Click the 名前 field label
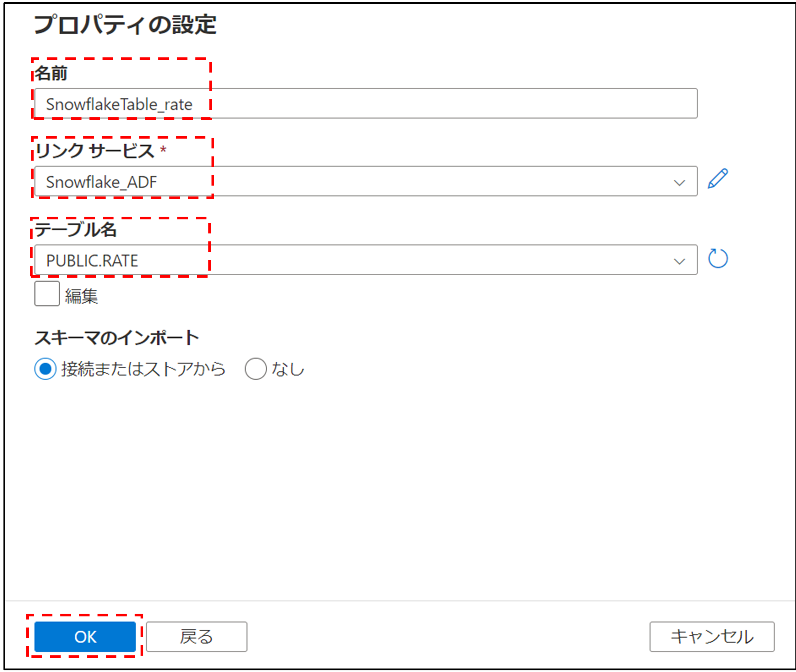The height and width of the screenshot is (672, 796). point(51,73)
